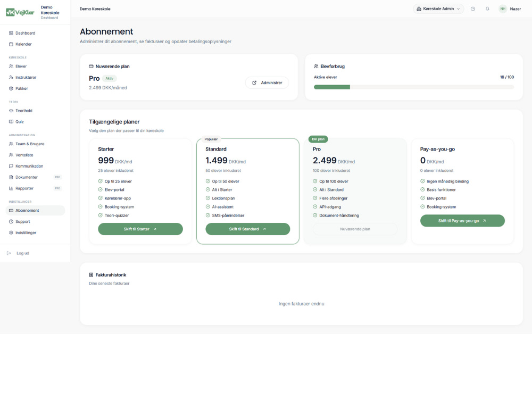
Task: Click the Support help icon
Action: [x=11, y=221]
